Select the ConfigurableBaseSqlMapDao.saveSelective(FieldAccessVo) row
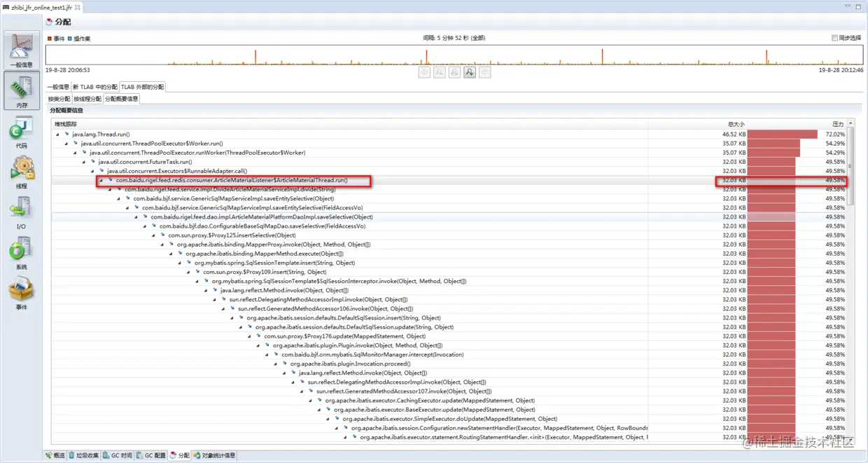The image size is (868, 463). pyautogui.click(x=449, y=226)
